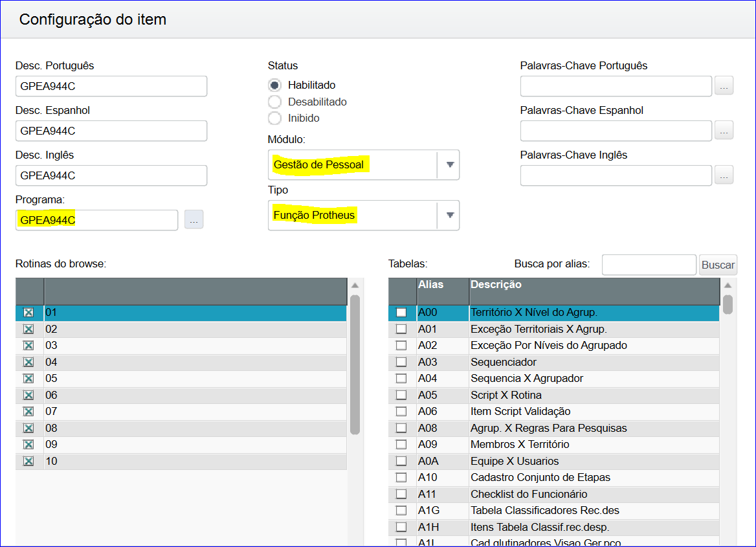Screen dimensions: 756x547
Task: Uncheck routine 05 marker in browse list
Action: tap(28, 379)
